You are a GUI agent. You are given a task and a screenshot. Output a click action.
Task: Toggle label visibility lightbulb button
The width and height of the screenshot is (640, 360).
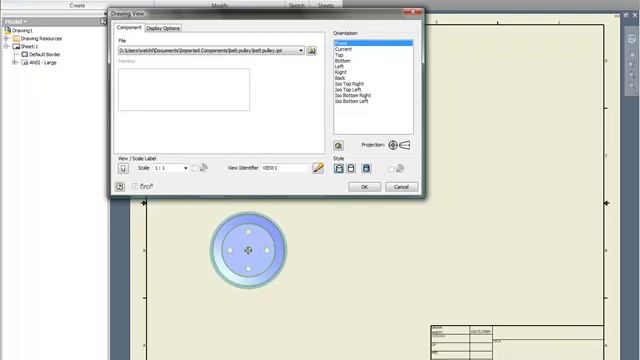pyautogui.click(x=123, y=168)
